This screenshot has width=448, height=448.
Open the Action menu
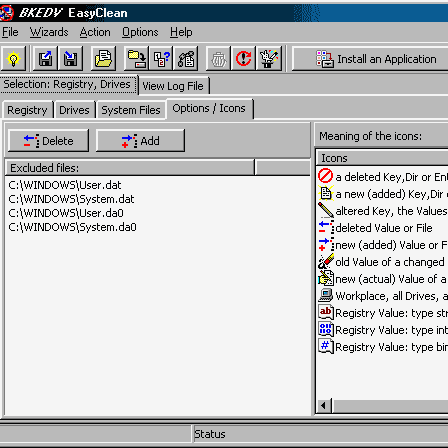click(x=95, y=32)
